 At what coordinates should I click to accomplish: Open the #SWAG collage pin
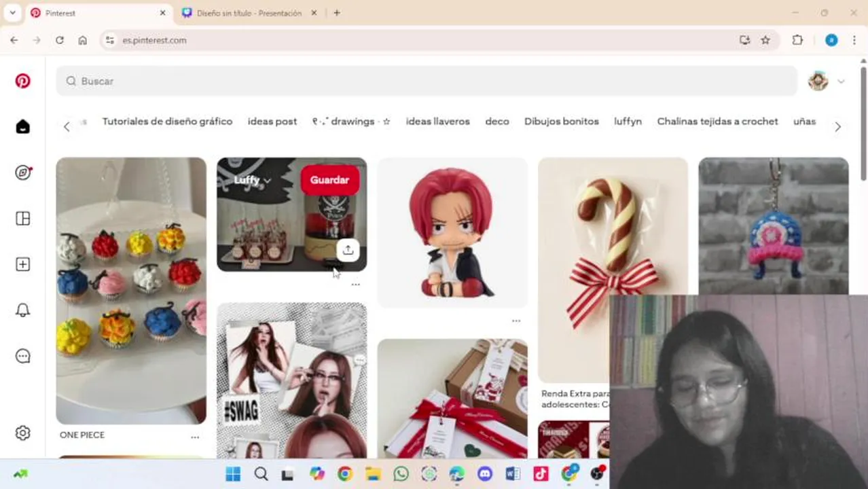click(292, 380)
